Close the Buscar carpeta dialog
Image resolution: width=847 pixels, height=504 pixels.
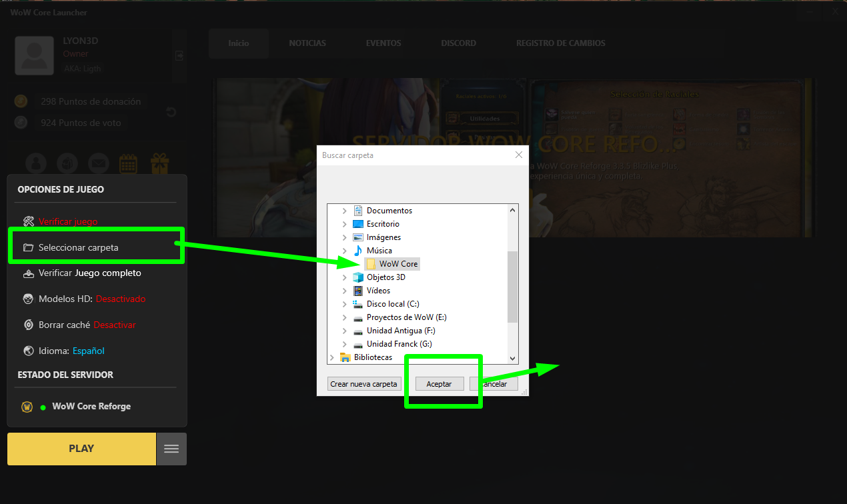tap(519, 155)
